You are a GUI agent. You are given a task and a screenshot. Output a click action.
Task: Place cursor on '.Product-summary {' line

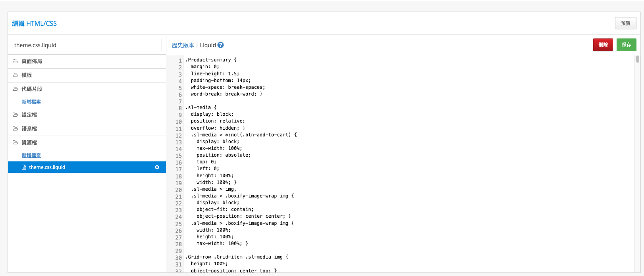211,60
